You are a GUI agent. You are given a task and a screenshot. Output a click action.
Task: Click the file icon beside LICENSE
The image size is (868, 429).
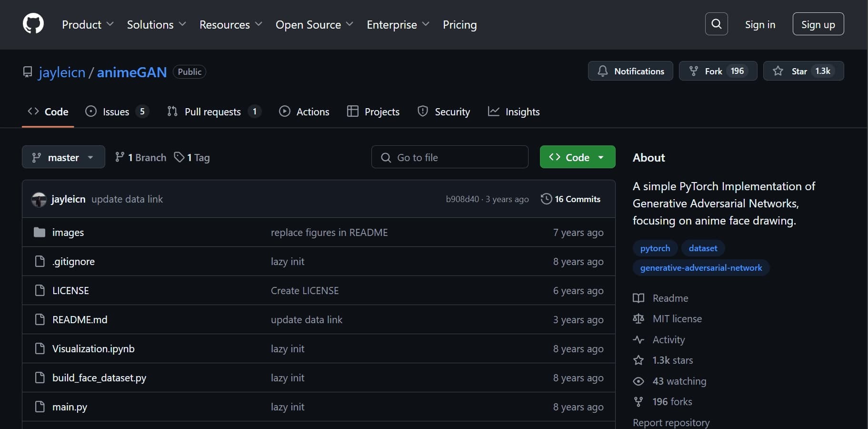(x=40, y=290)
